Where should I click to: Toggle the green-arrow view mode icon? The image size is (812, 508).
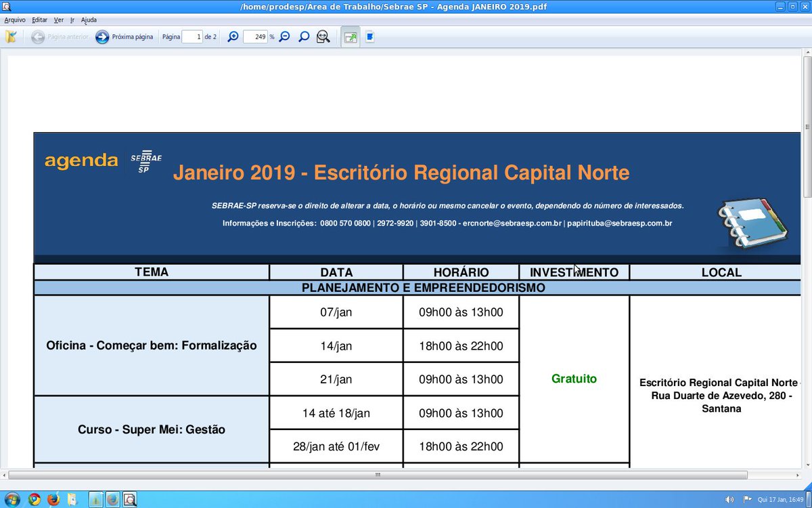350,37
